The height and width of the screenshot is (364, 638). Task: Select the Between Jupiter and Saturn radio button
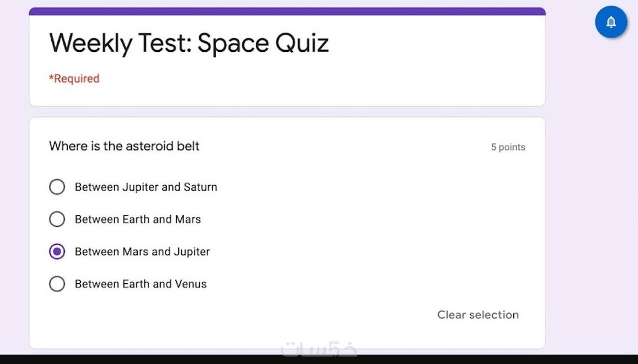57,187
